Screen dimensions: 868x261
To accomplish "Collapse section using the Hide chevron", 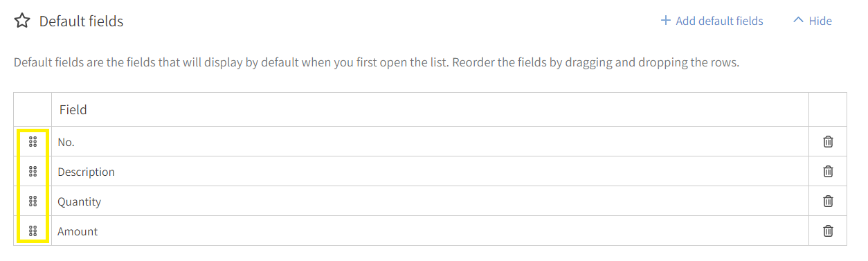I will click(798, 21).
